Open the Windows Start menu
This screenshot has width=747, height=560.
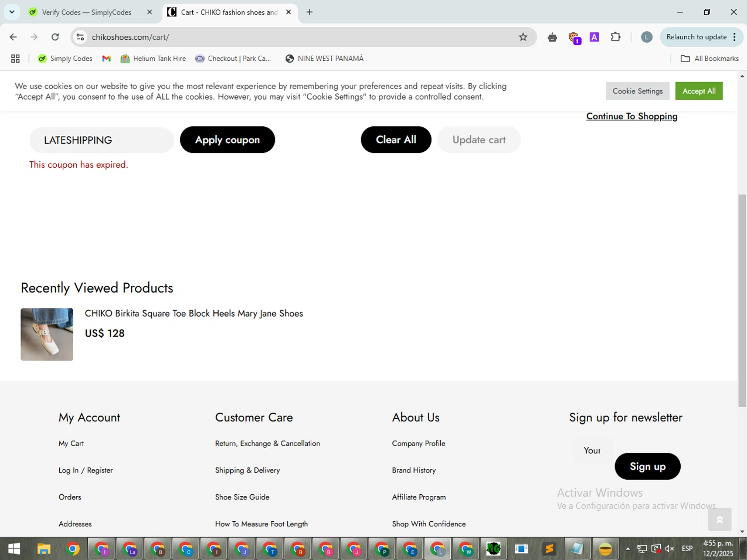[x=14, y=549]
